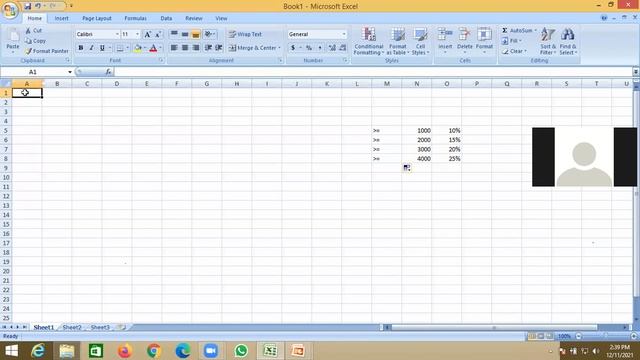Open the font size dropdown
The height and width of the screenshot is (360, 640).
click(138, 34)
